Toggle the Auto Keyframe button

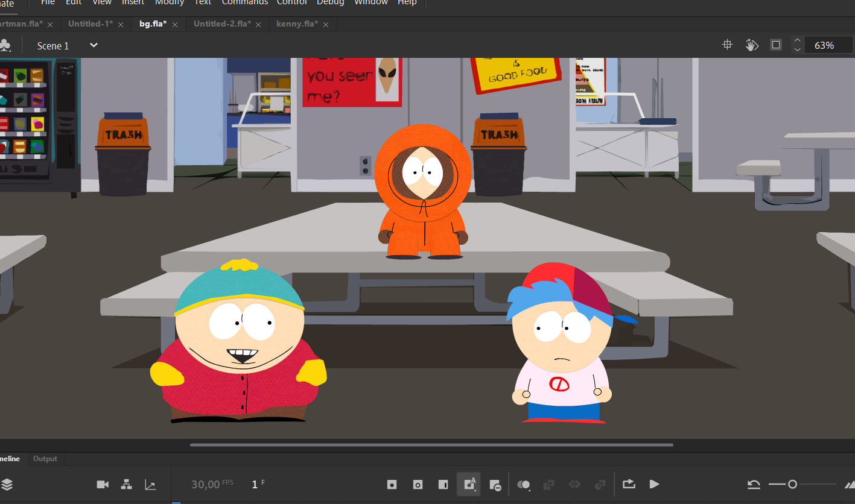tap(469, 484)
